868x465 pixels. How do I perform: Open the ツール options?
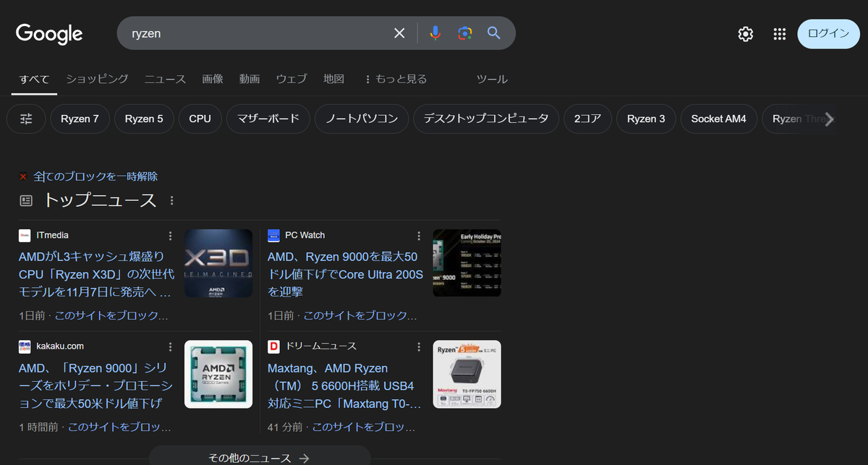pos(492,79)
